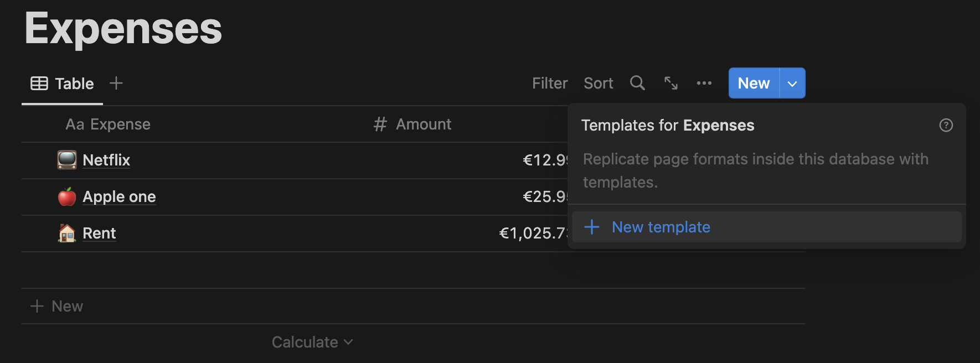Expand the Amount column header options
The image size is (980, 363).
coord(424,124)
